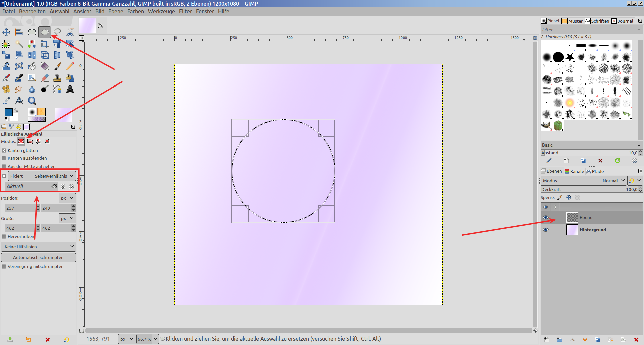The width and height of the screenshot is (644, 345).
Task: Select the Text tool
Action: coord(70,90)
